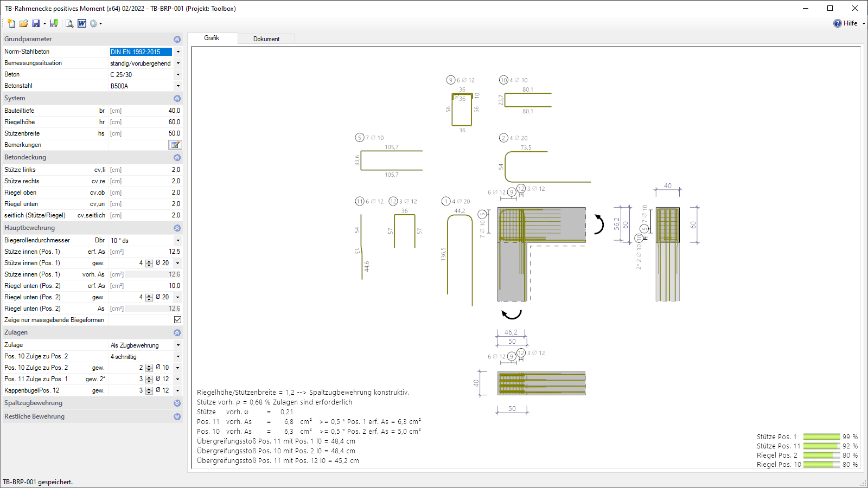Switch to the Dokument tab
This screenshot has height=488, width=868.
click(266, 39)
